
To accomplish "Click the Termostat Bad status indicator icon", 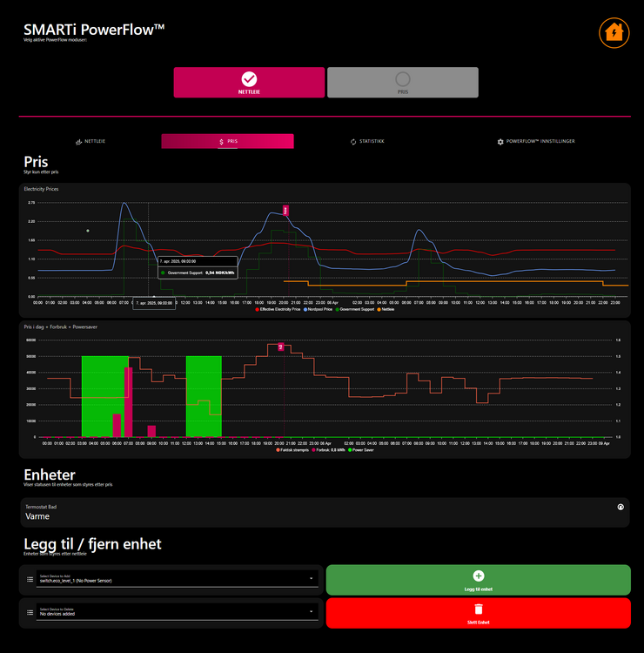I will 620,507.
